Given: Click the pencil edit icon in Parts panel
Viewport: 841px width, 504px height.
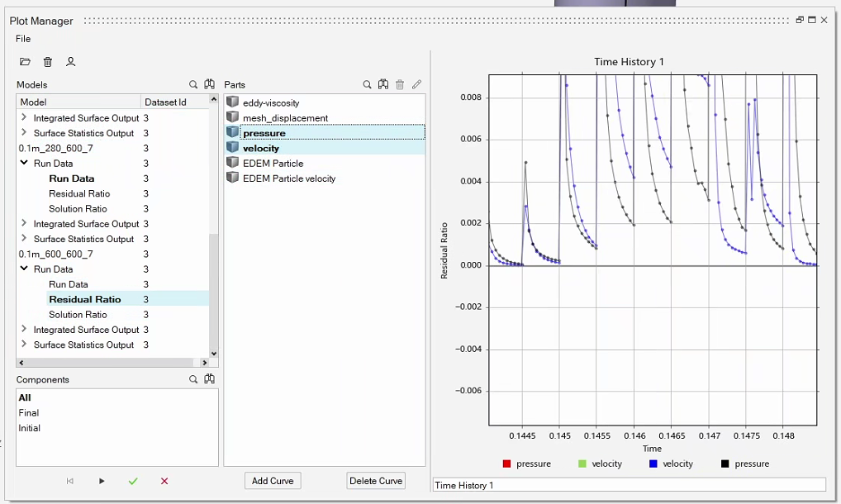Looking at the screenshot, I should (x=416, y=84).
